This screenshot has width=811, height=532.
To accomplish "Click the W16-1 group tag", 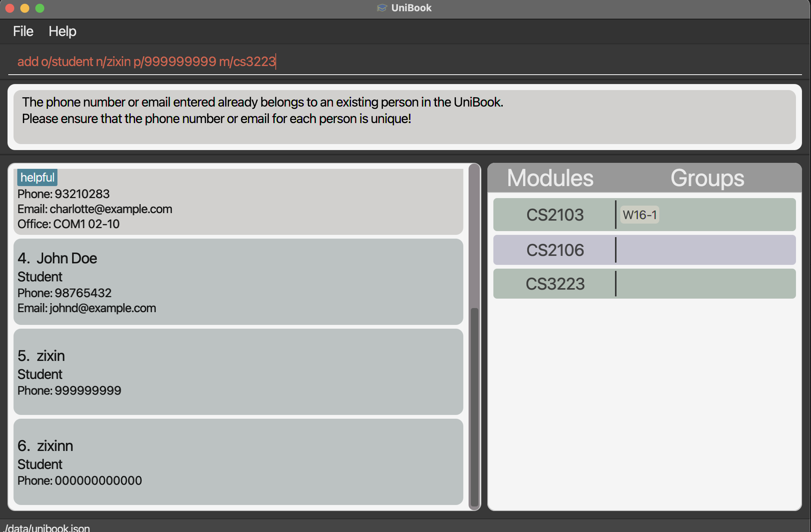I will pyautogui.click(x=639, y=215).
